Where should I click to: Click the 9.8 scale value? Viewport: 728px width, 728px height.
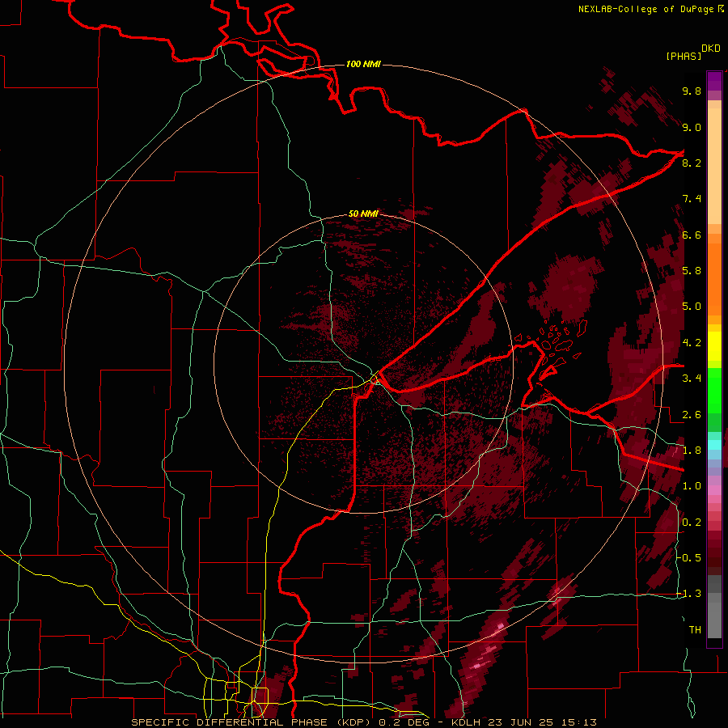click(x=692, y=91)
